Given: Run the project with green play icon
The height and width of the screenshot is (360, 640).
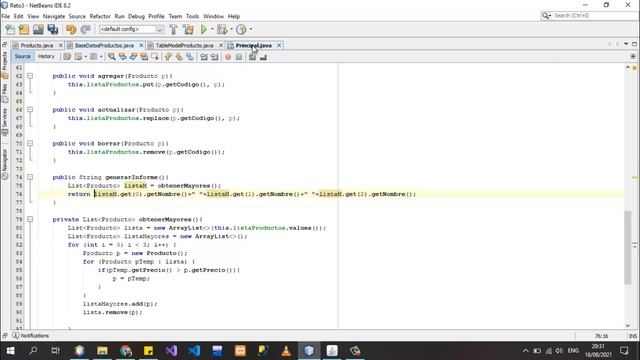Looking at the screenshot, I should point(204,29).
